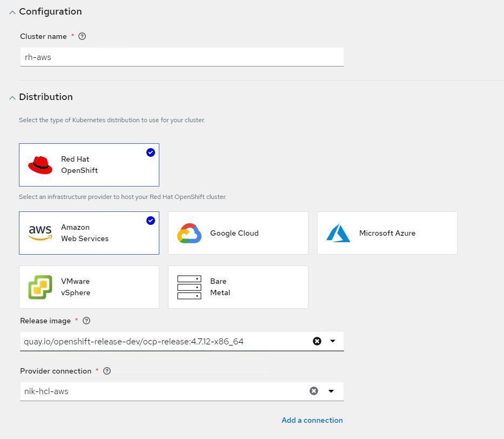Screen dimensions: 504x439
Task: Select the Bare Metal provider card
Action: [238, 287]
